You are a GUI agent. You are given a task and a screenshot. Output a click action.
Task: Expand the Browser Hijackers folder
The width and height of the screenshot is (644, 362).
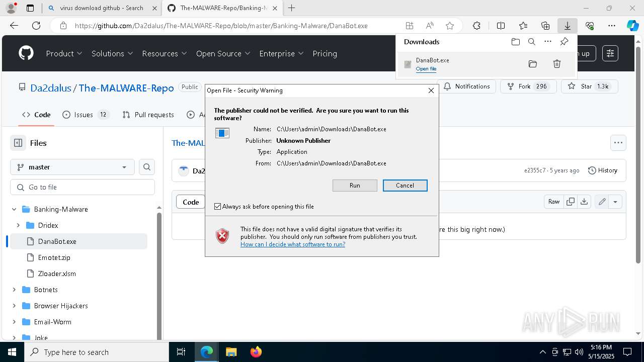click(x=14, y=306)
